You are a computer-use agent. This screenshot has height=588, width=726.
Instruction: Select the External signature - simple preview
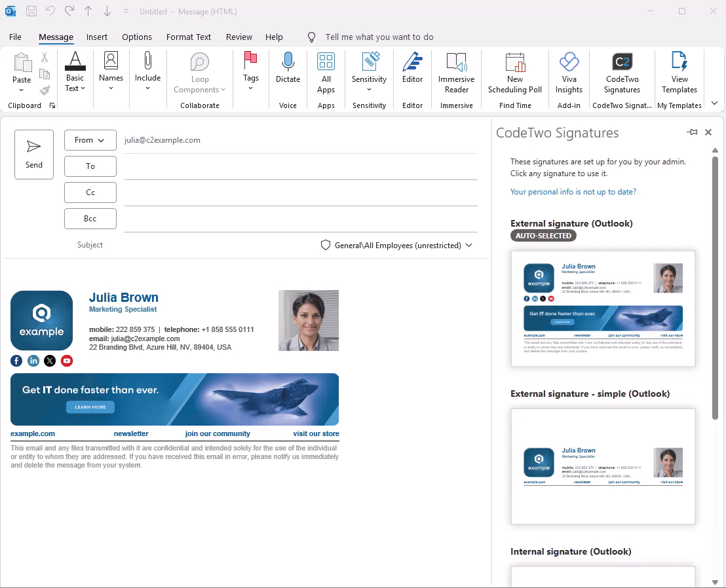click(603, 466)
